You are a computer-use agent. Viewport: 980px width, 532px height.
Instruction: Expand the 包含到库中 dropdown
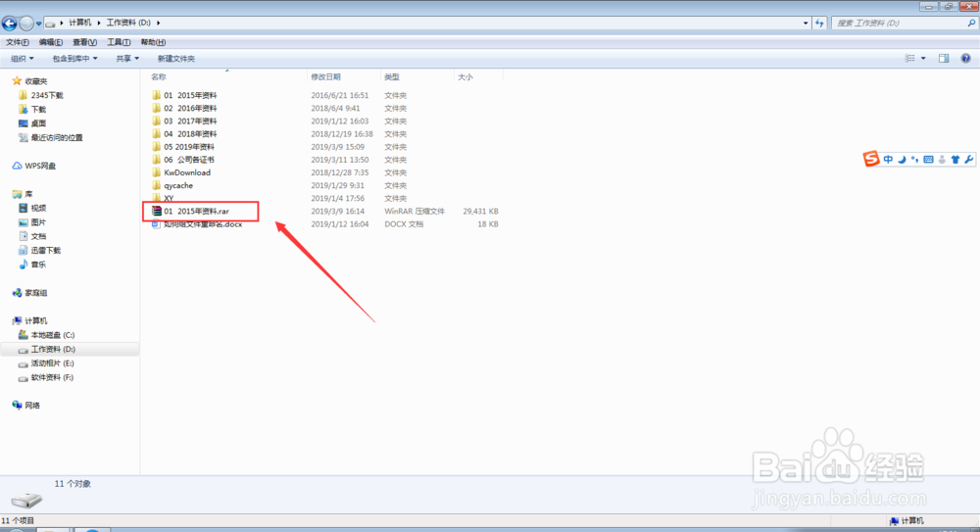[75, 59]
